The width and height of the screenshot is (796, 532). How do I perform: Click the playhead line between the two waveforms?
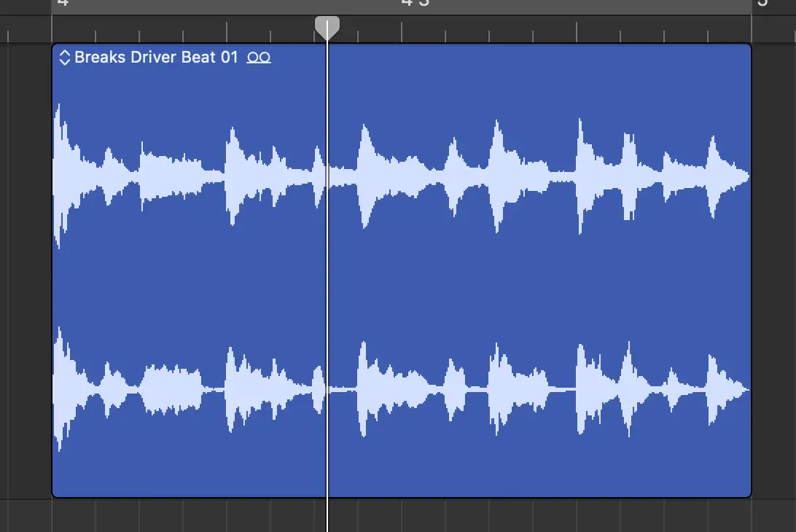click(327, 284)
